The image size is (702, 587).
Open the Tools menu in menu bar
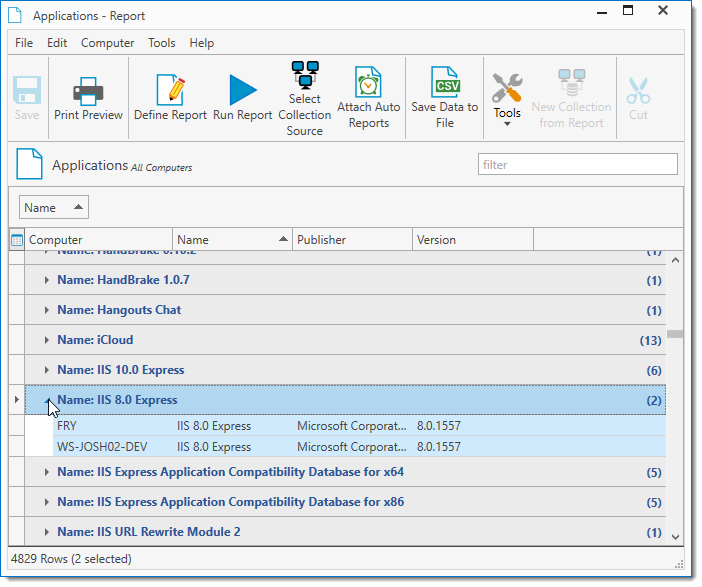click(162, 43)
